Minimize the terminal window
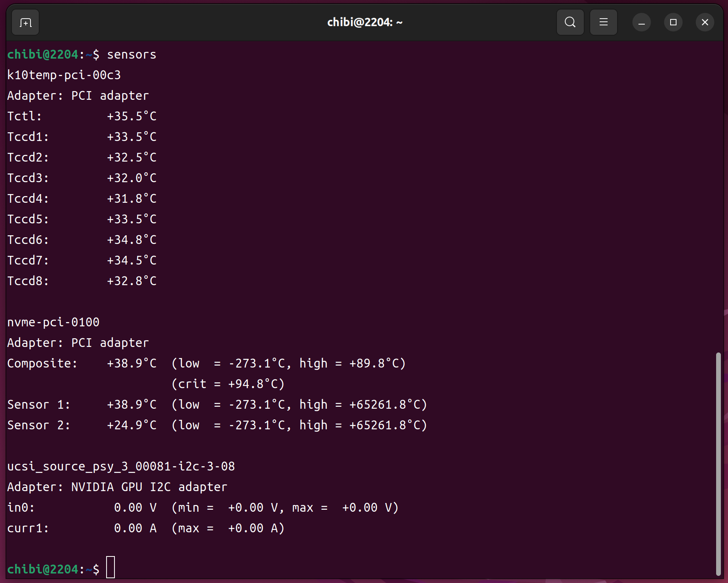 (x=641, y=23)
